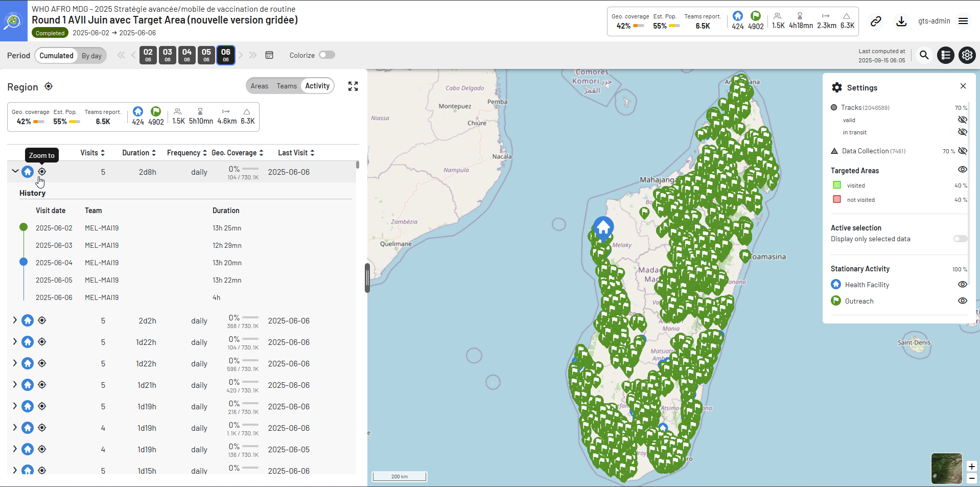Toggle visibility of valid tracks
980x487 pixels.
(963, 120)
